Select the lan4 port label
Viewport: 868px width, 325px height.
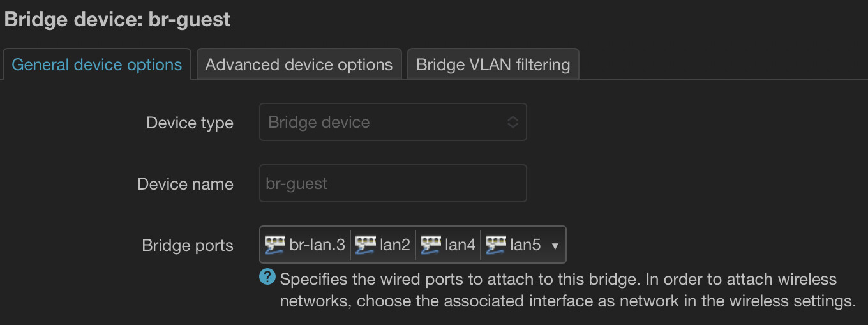click(x=460, y=245)
